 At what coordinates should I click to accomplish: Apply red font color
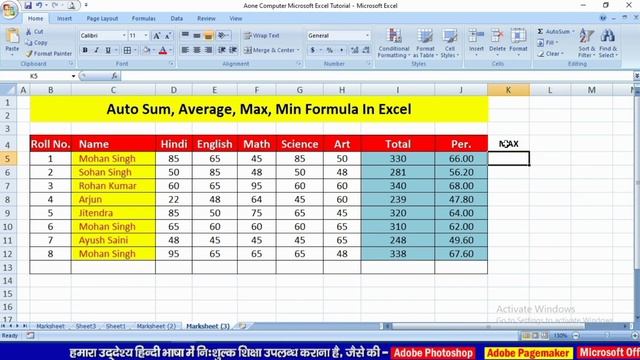point(162,50)
